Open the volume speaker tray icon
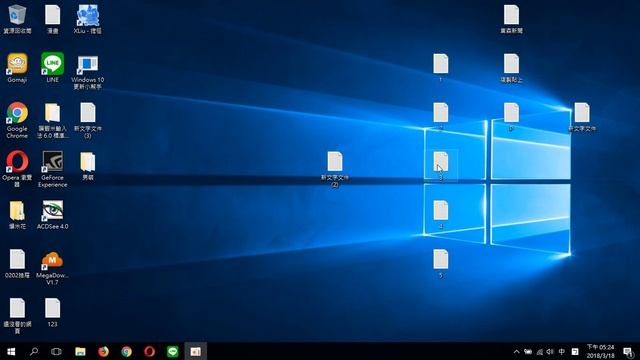 click(x=550, y=351)
